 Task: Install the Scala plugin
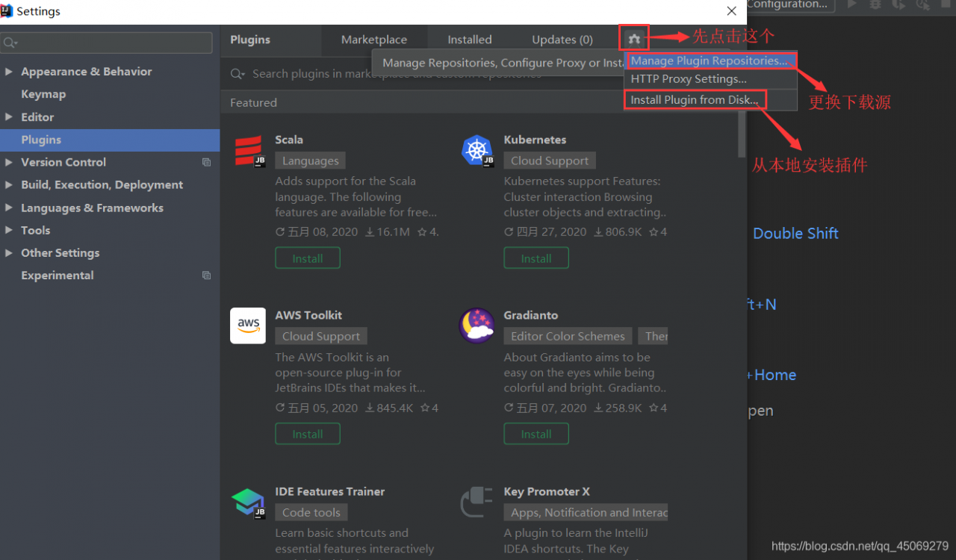click(x=308, y=258)
